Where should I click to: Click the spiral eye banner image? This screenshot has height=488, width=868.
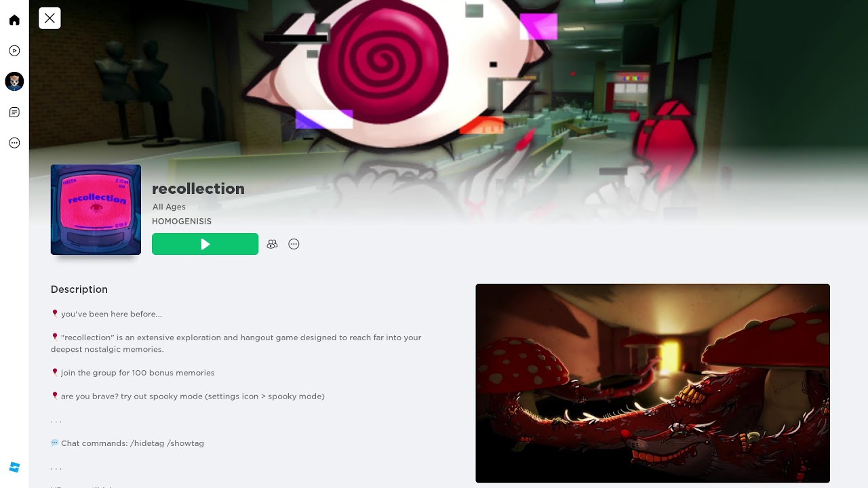pyautogui.click(x=448, y=81)
